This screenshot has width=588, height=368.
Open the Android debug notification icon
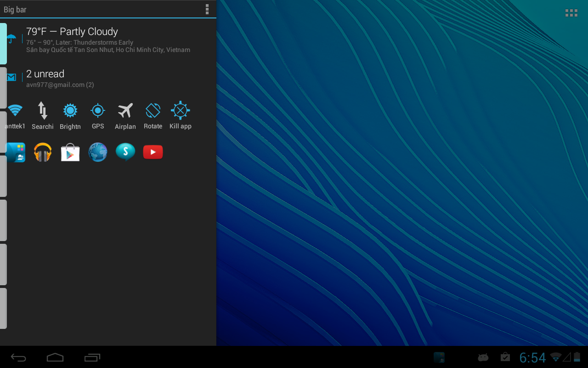(x=483, y=357)
